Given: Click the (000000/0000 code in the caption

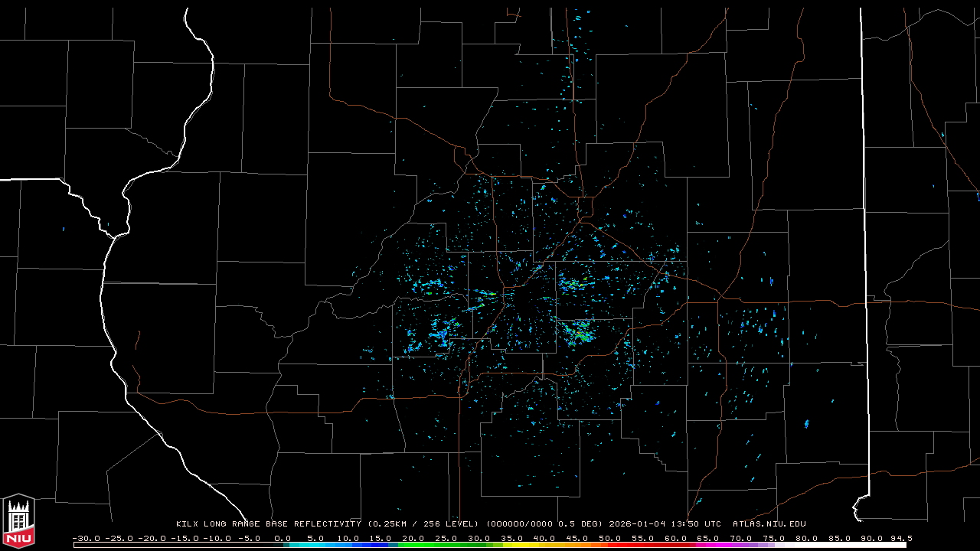Looking at the screenshot, I should point(522,524).
